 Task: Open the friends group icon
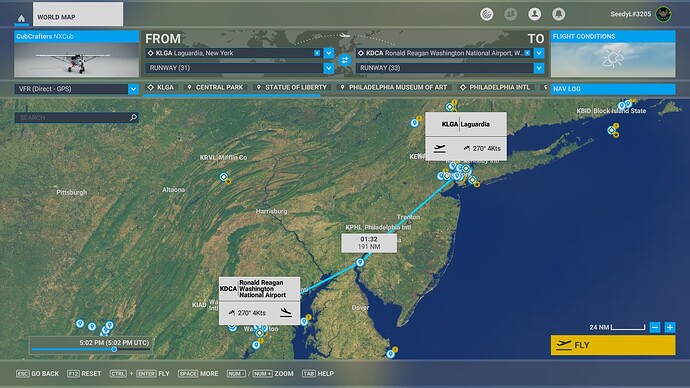(510, 14)
